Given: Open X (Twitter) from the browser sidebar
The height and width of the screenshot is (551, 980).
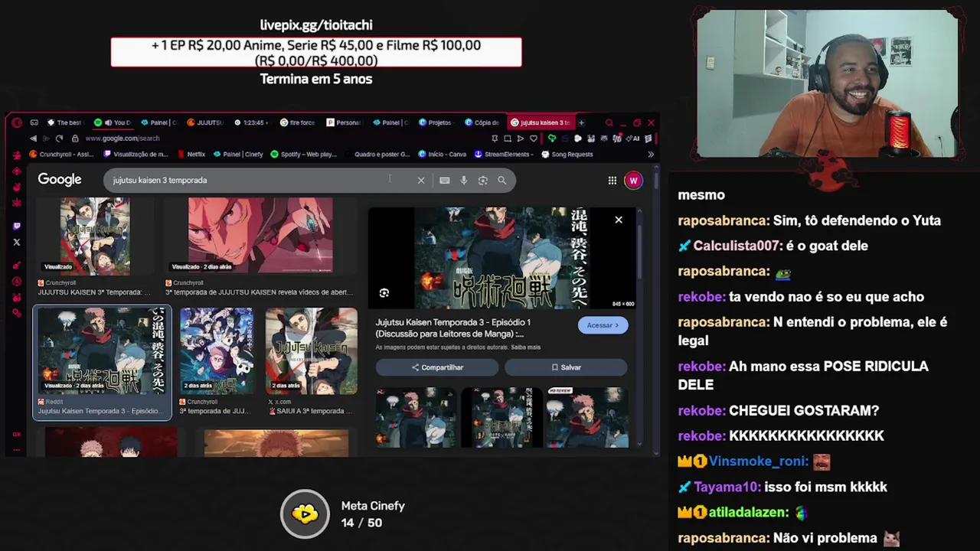Looking at the screenshot, I should click(17, 242).
